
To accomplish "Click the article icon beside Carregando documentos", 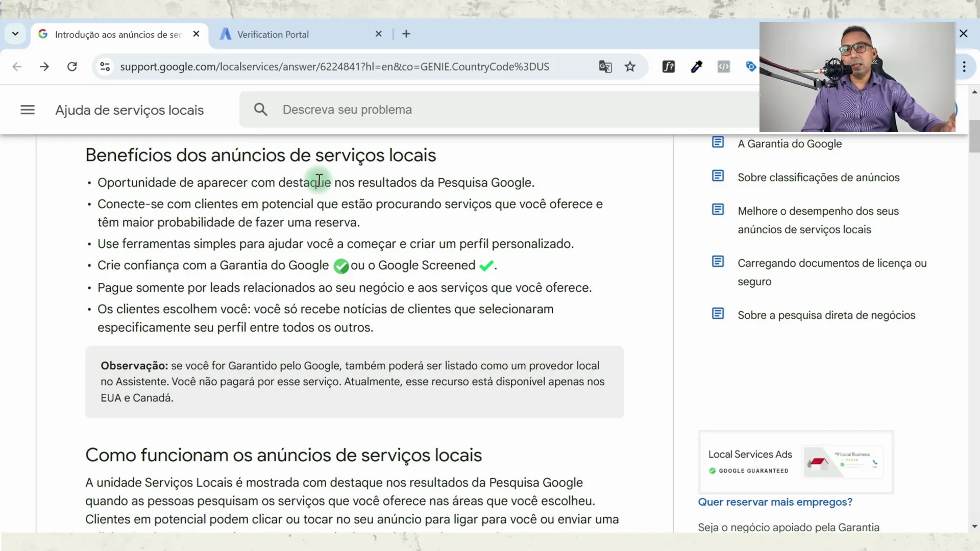I will click(718, 262).
